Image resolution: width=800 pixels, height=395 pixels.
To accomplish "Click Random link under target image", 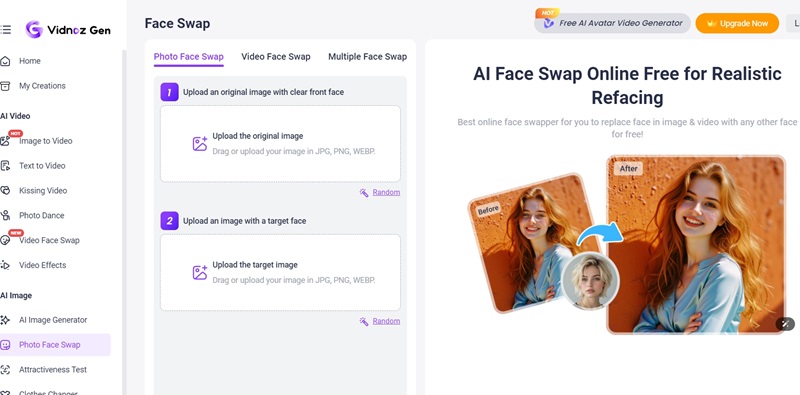I will click(386, 321).
